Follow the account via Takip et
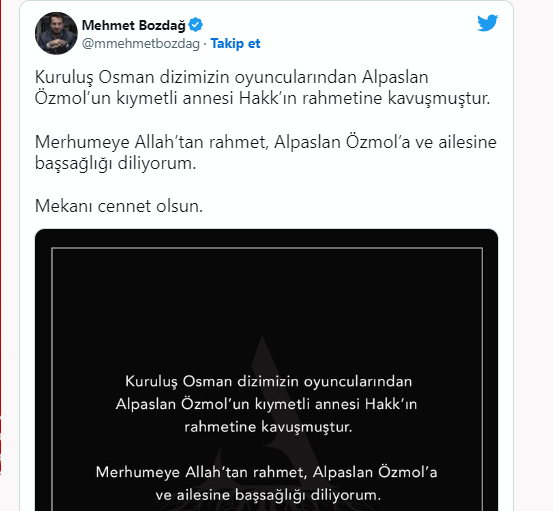This screenshot has width=553, height=511. pos(235,43)
